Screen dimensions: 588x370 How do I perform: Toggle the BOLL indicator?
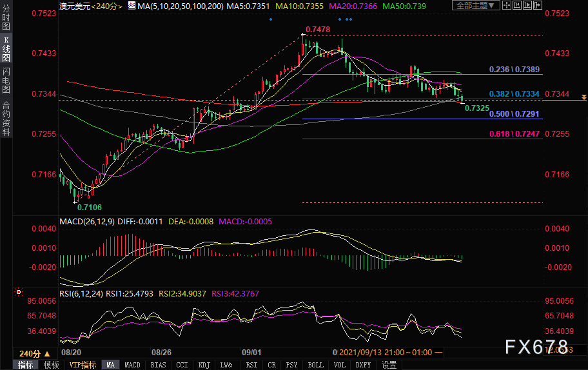(315, 365)
